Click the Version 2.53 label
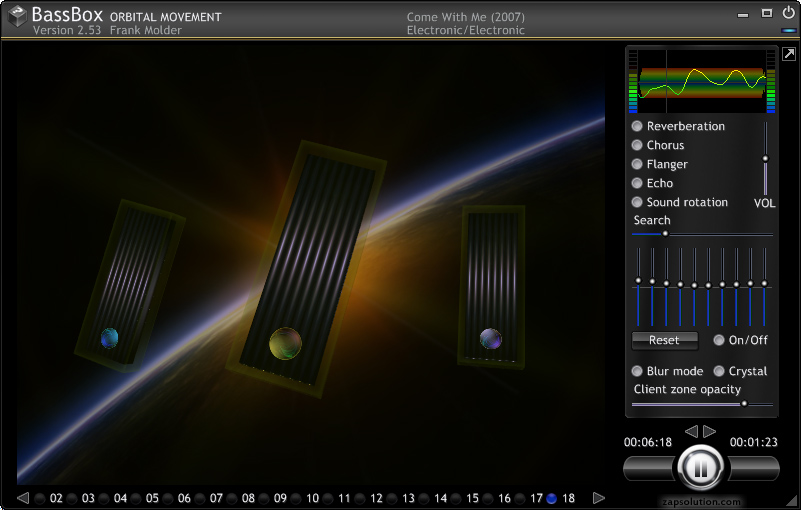The image size is (801, 510). [67, 30]
